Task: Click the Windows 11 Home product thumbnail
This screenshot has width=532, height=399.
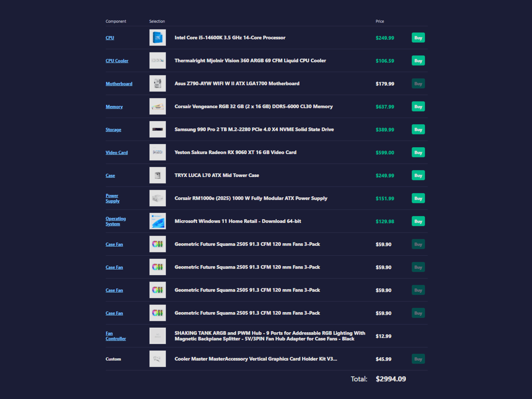Action: coord(158,221)
